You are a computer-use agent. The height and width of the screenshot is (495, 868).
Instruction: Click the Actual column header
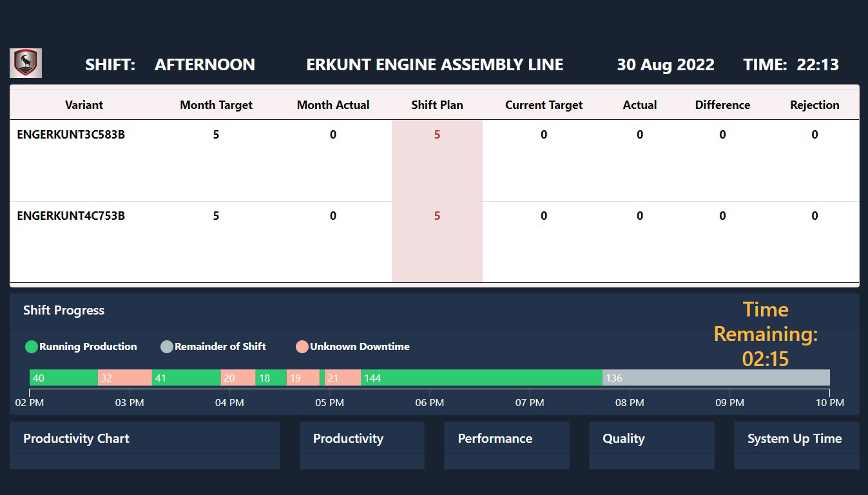640,105
